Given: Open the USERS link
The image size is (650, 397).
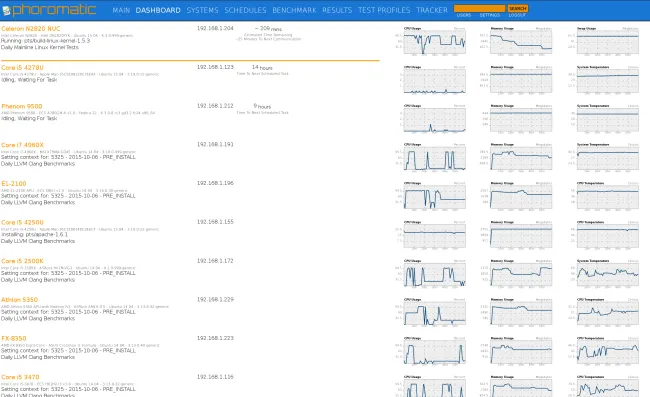Looking at the screenshot, I should [x=464, y=15].
